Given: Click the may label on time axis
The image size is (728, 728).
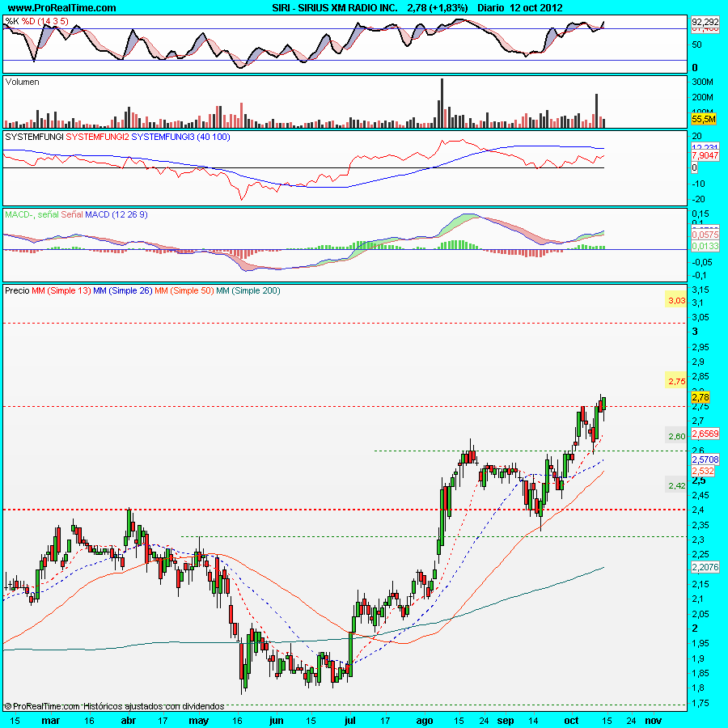Looking at the screenshot, I should pyautogui.click(x=198, y=721).
